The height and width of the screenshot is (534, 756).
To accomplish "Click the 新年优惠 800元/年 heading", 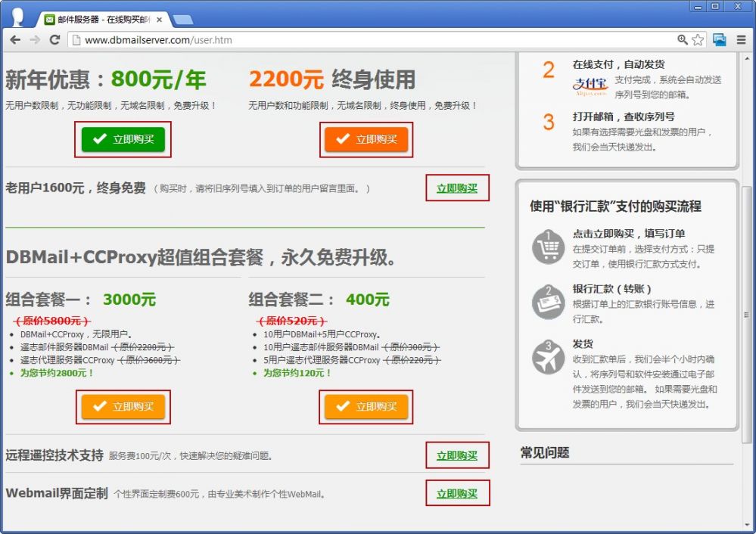I will click(106, 79).
